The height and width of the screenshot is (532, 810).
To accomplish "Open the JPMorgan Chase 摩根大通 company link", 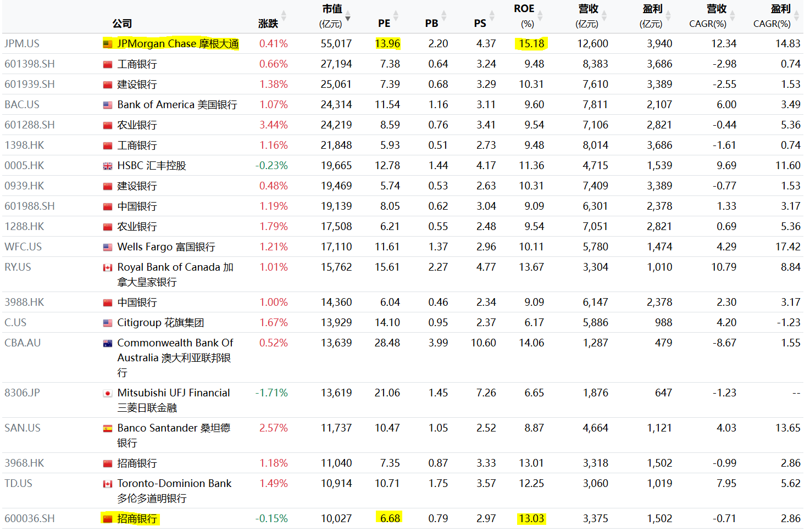I will tap(178, 44).
